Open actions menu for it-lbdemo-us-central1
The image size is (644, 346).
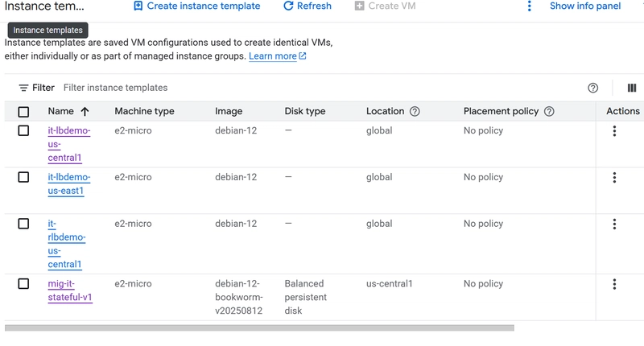614,131
